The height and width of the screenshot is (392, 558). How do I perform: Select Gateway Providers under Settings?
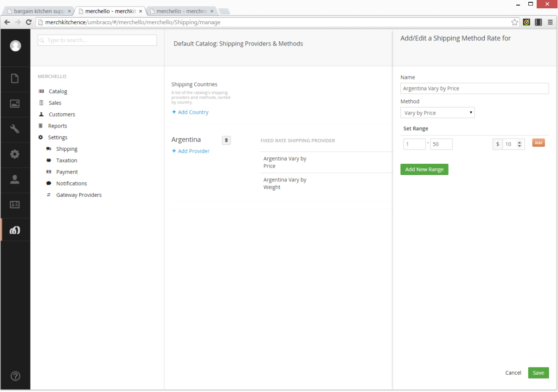79,195
